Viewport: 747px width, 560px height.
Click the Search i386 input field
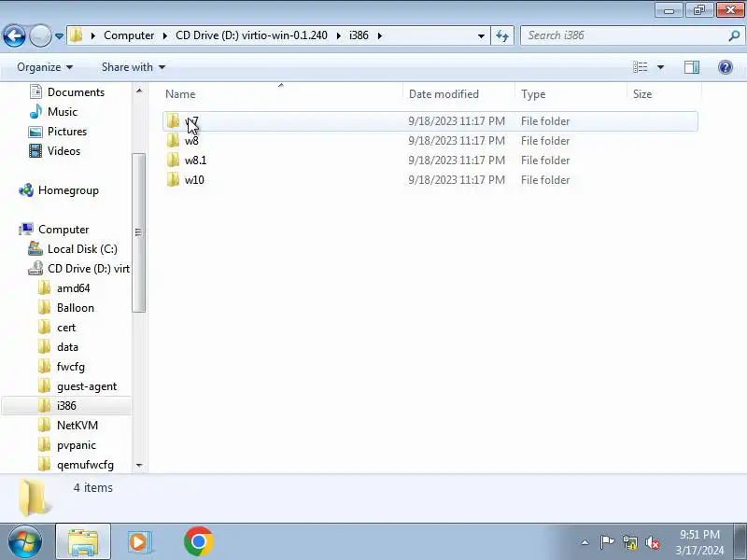(x=624, y=35)
